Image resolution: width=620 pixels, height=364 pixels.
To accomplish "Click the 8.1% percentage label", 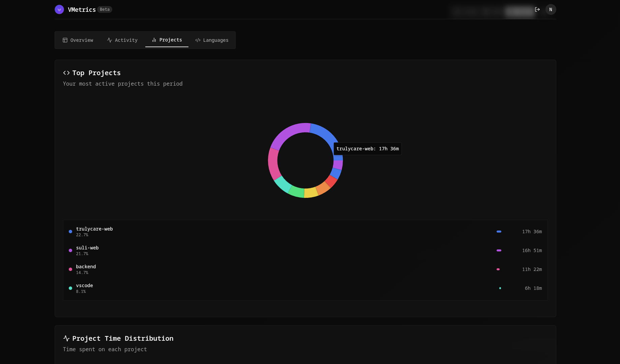I will (81, 292).
